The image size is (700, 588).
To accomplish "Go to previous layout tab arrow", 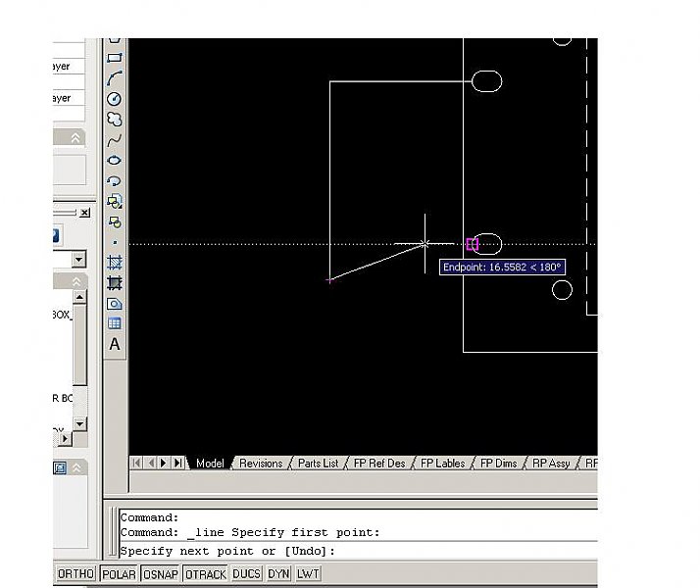I will pyautogui.click(x=151, y=464).
